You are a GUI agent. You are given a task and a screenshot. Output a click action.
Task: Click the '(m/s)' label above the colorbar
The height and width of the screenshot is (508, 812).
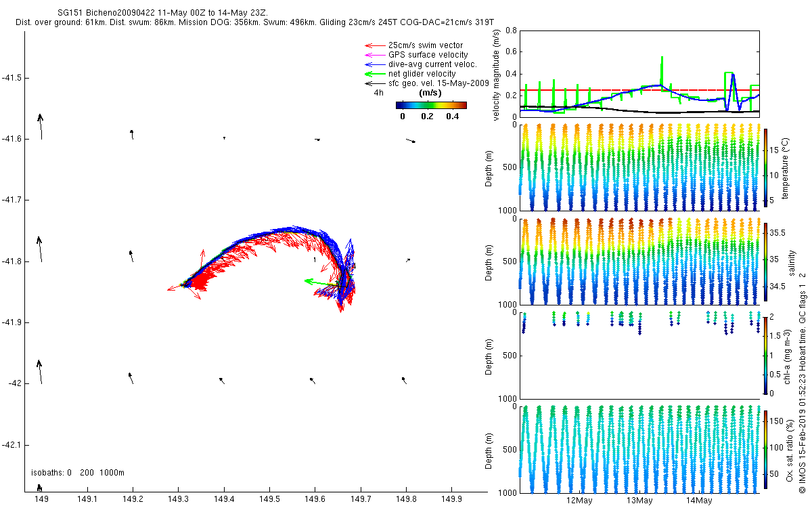(431, 93)
